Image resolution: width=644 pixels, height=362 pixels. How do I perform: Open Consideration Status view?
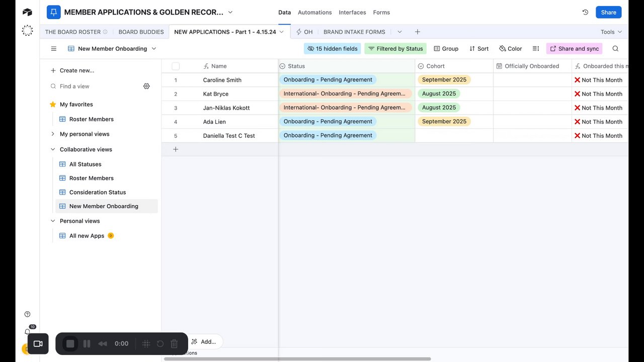[98, 192]
